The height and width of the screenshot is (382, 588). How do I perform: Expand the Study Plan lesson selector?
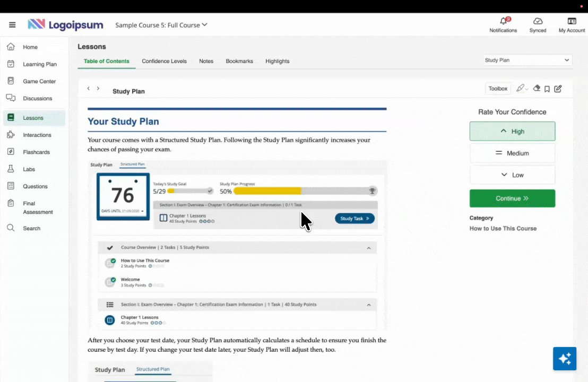tap(527, 60)
